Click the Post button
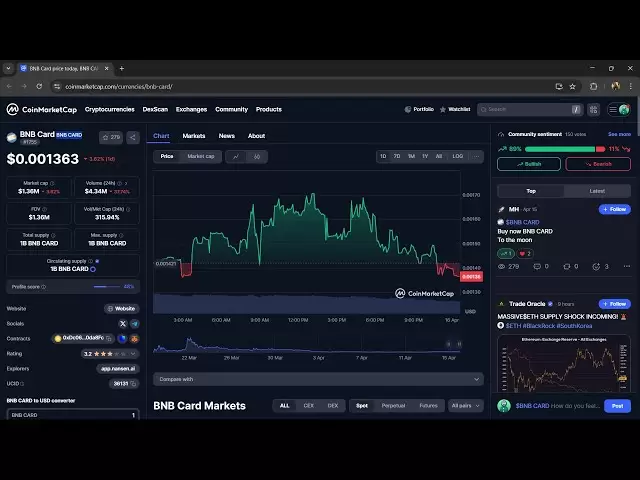 click(x=617, y=406)
